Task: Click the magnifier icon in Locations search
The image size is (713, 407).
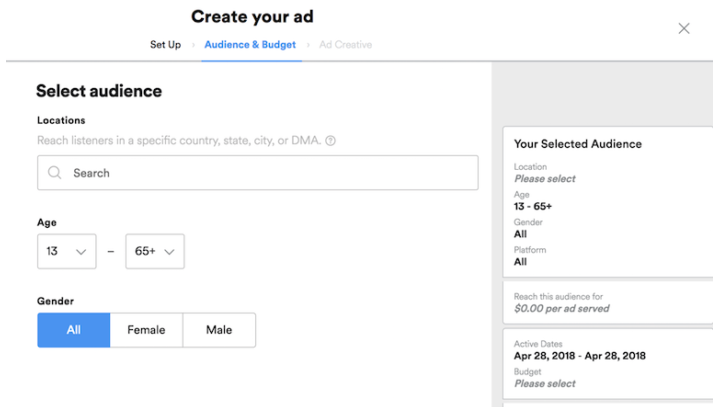Action: tap(55, 173)
